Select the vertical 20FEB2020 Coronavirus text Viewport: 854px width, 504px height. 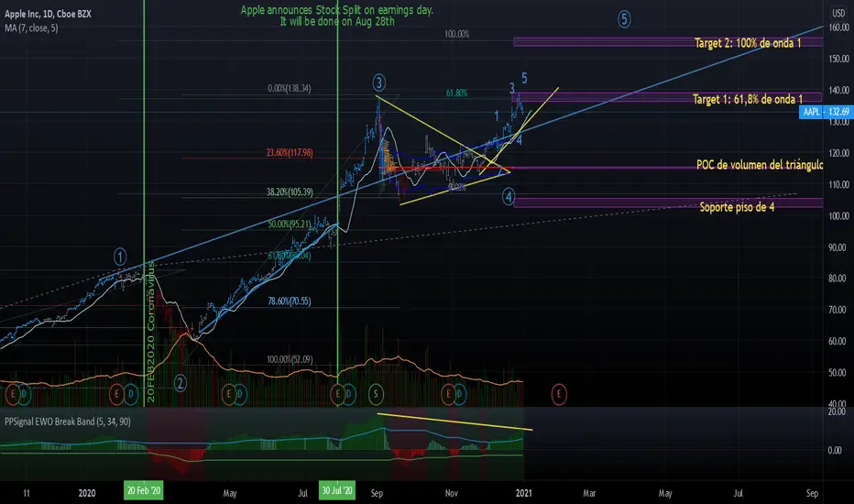coord(151,332)
